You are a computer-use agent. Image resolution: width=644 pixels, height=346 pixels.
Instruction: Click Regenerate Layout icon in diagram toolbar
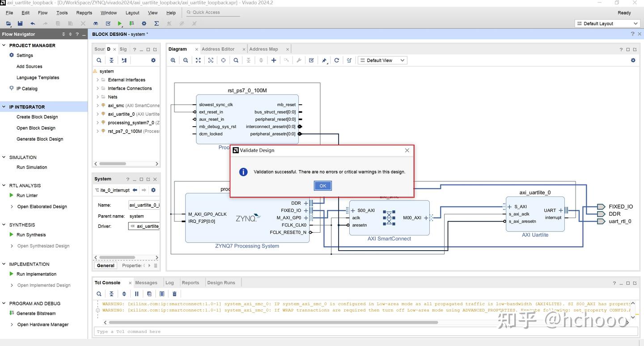337,60
